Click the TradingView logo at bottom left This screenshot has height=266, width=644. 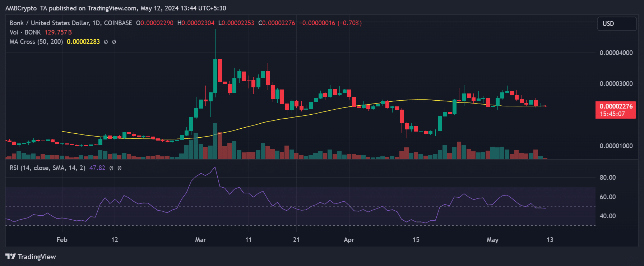point(31,257)
